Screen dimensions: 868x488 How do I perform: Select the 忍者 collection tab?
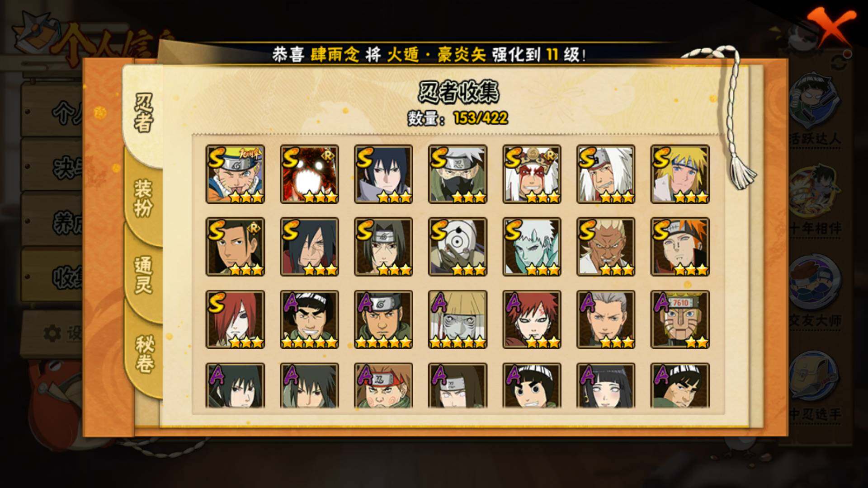tap(144, 113)
